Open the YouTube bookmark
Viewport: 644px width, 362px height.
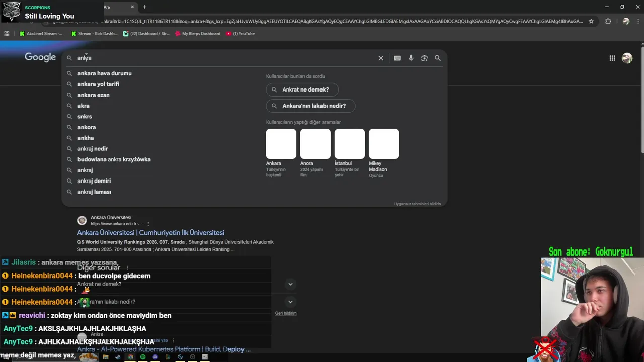point(240,34)
